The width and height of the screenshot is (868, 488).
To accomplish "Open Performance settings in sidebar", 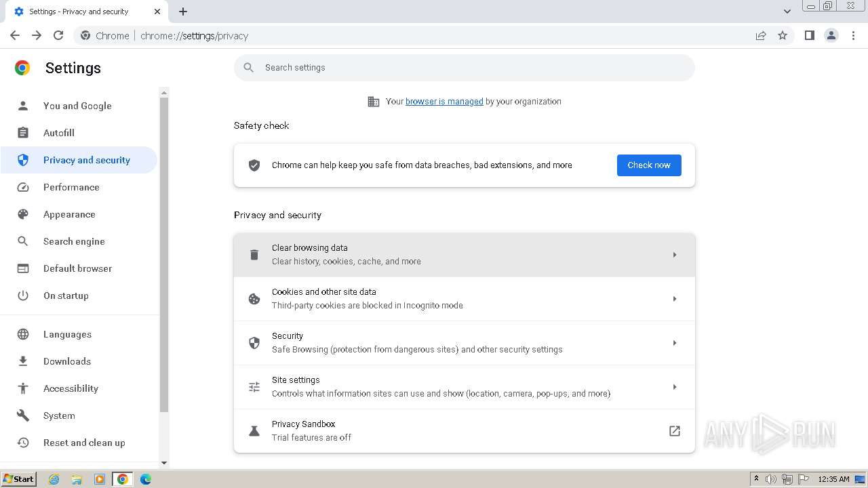I will tap(79, 187).
